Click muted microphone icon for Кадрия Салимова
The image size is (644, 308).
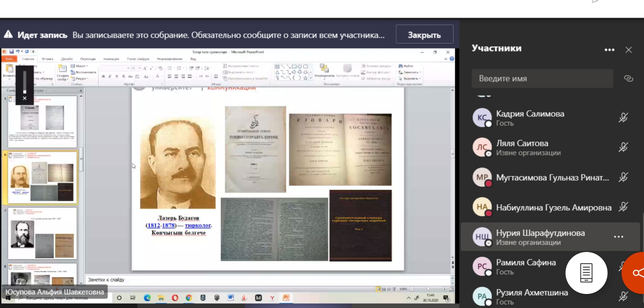point(623,118)
